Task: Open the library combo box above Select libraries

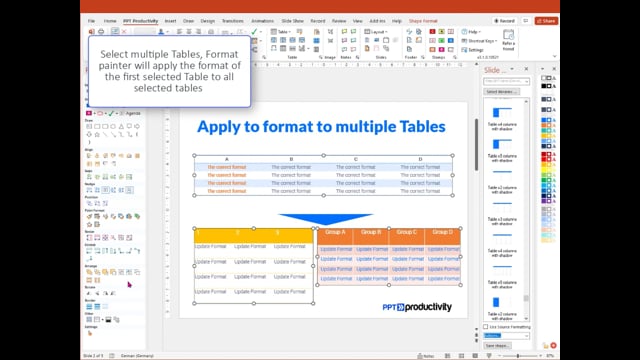Action: 506,81
